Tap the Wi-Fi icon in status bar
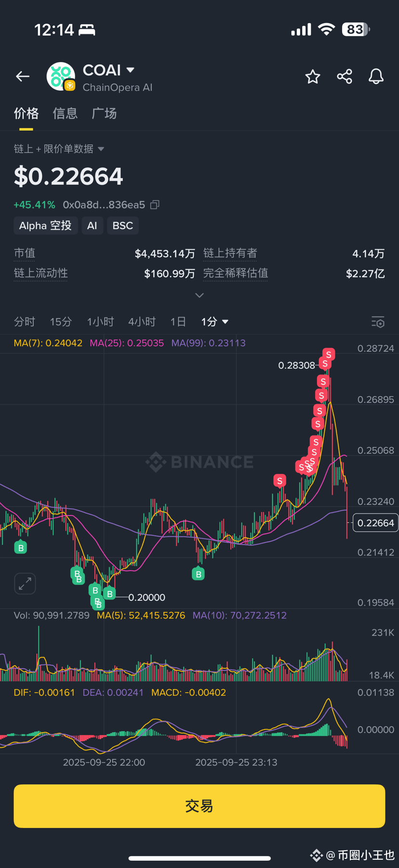 [x=327, y=29]
